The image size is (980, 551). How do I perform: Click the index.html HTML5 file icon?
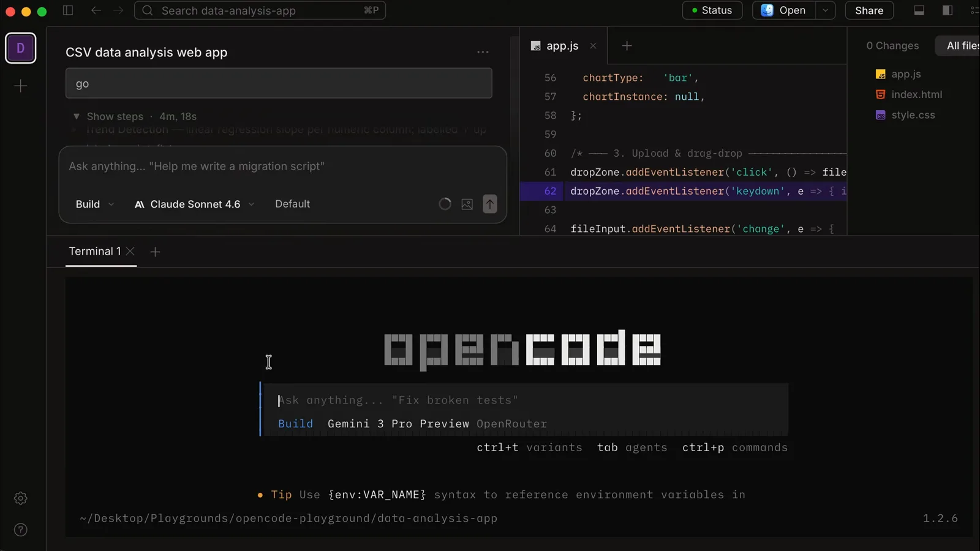pyautogui.click(x=881, y=94)
